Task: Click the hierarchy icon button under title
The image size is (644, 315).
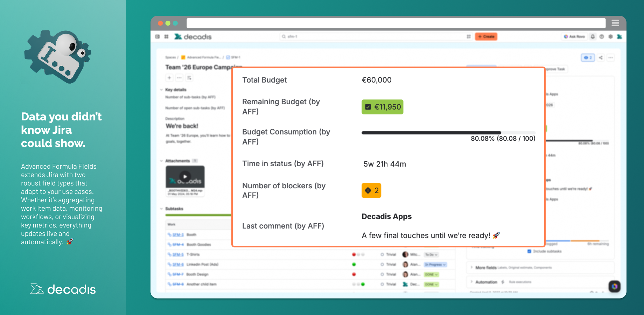Action: [189, 78]
